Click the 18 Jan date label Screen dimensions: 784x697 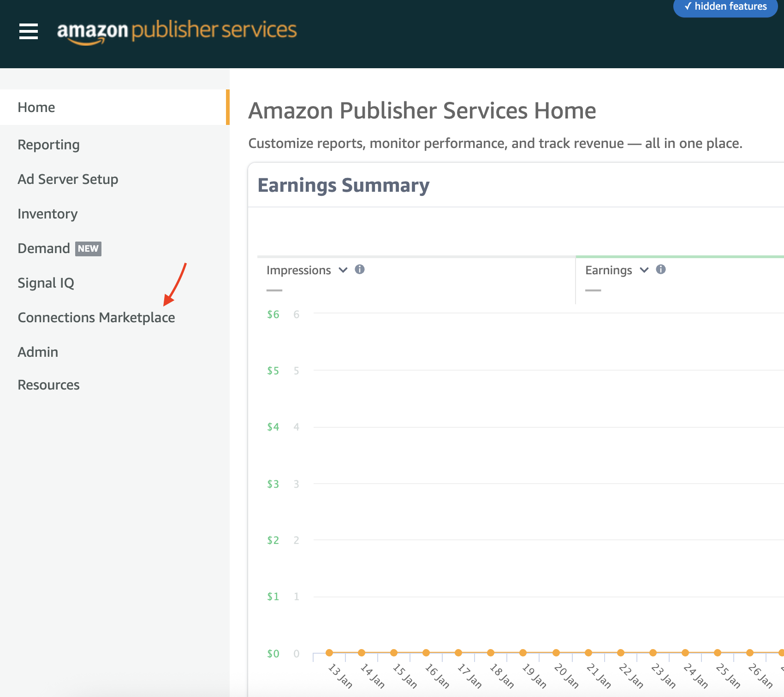tap(501, 675)
